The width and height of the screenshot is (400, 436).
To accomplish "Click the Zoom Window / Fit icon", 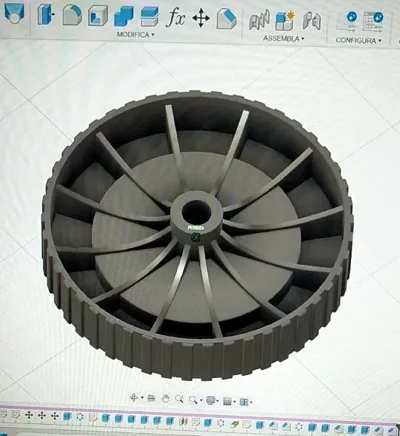I will [x=193, y=400].
